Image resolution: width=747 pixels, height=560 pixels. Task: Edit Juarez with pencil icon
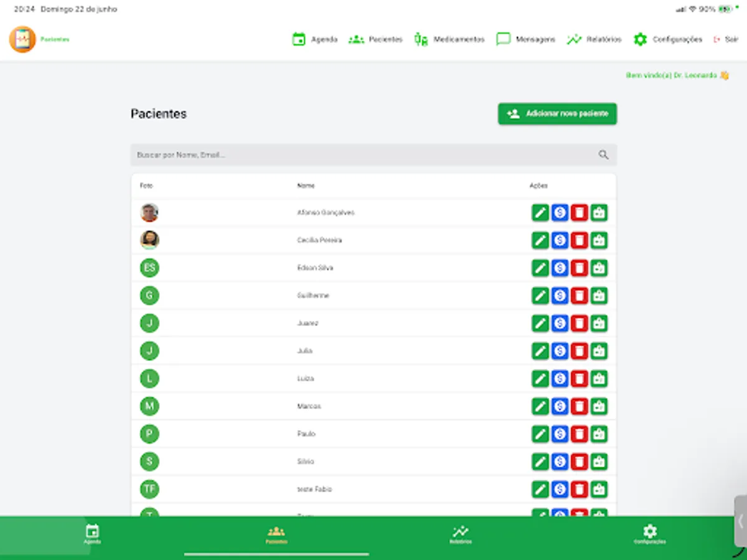click(540, 324)
